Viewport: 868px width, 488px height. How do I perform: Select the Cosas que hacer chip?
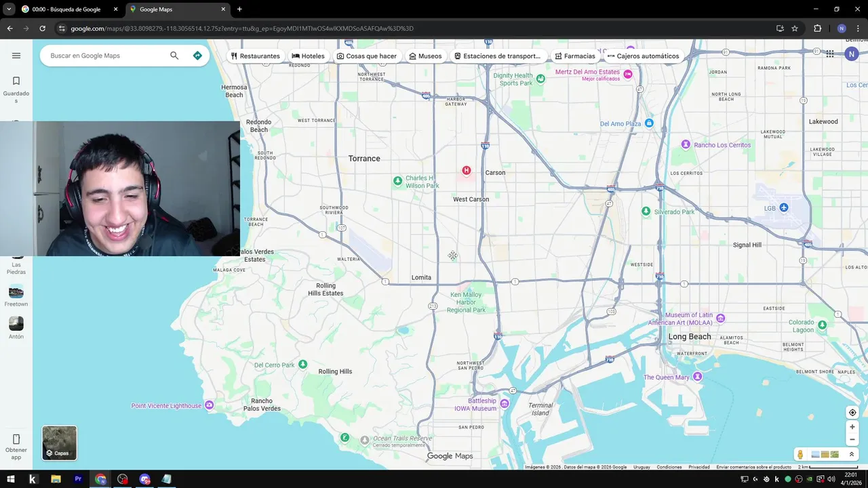click(x=367, y=56)
